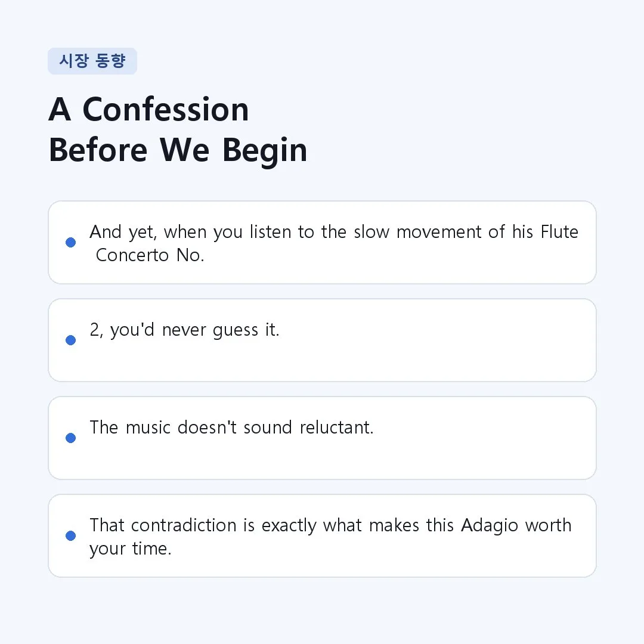This screenshot has width=644, height=644.
Task: Click the blue bullet beside "2, you'd never guess it."
Action: (x=70, y=340)
